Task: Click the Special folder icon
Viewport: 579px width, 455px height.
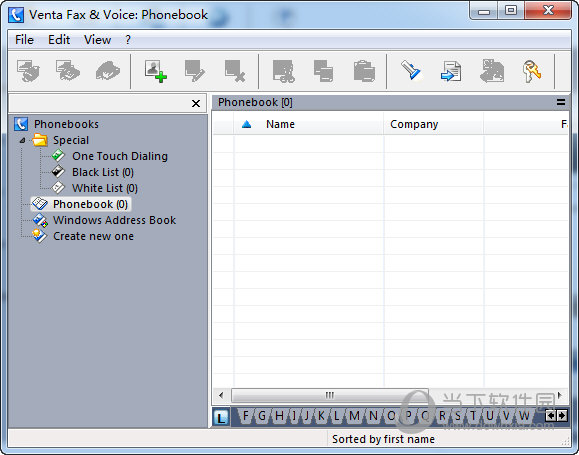Action: coord(40,140)
